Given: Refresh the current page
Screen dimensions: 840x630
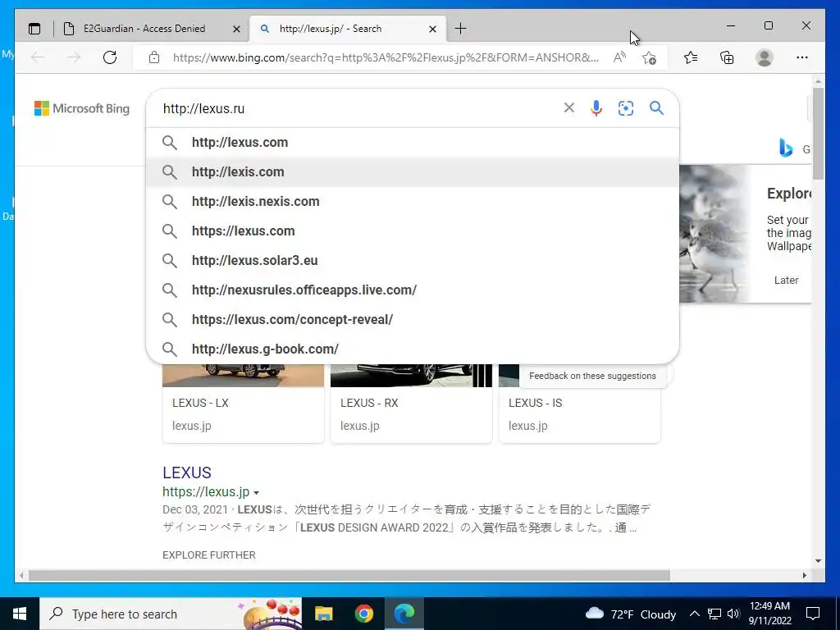Looking at the screenshot, I should [x=110, y=57].
